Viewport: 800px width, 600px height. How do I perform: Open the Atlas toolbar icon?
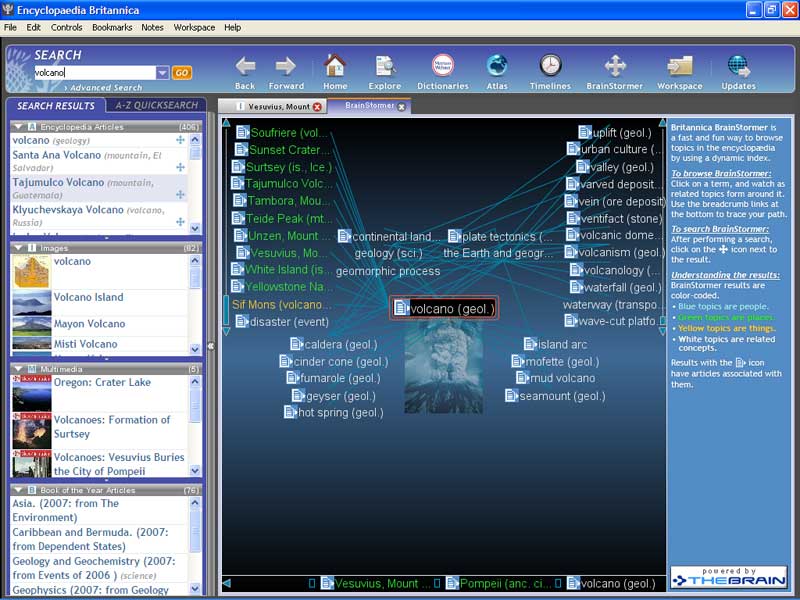click(497, 66)
